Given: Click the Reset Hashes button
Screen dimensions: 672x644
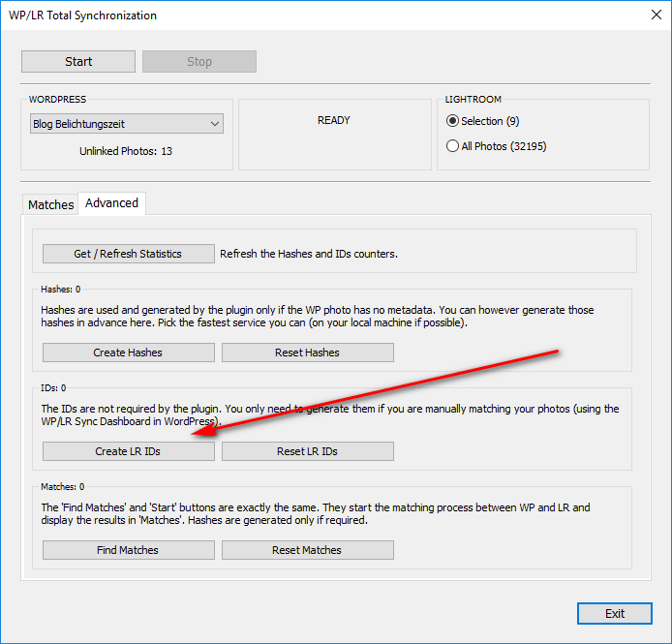Looking at the screenshot, I should tap(308, 353).
